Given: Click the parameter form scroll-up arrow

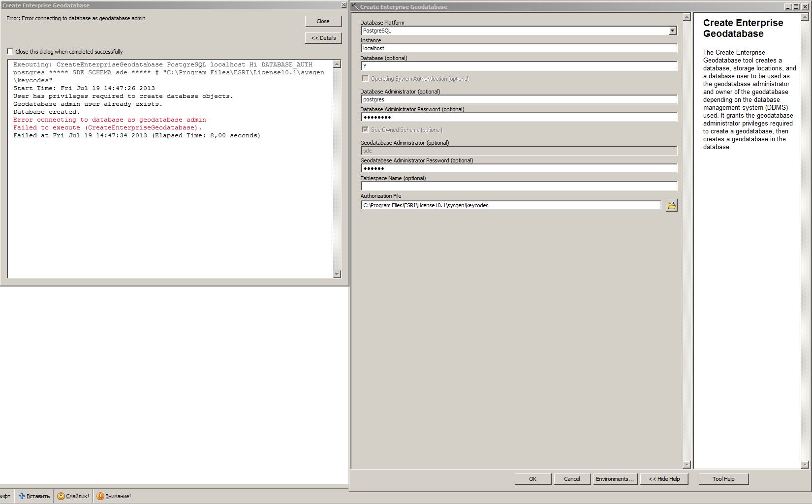Looking at the screenshot, I should (x=687, y=17).
